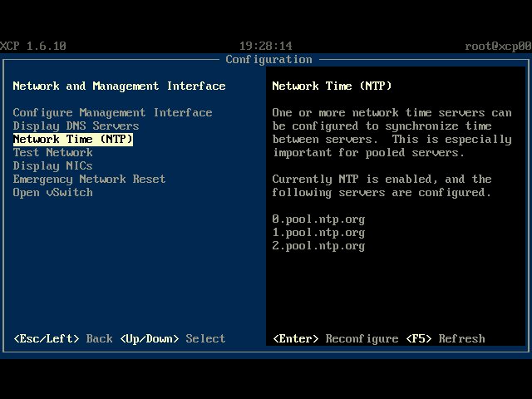532x399 pixels.
Task: Click the 0.pool.ntp.org server line
Action: (x=318, y=219)
